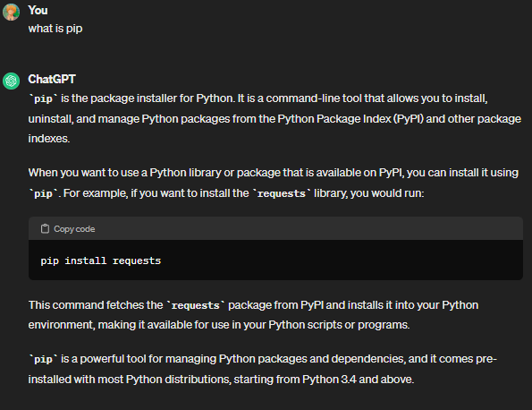This screenshot has width=532, height=410.
Task: Click inline `pip` code starting the first paragraph
Action: pyautogui.click(x=43, y=98)
